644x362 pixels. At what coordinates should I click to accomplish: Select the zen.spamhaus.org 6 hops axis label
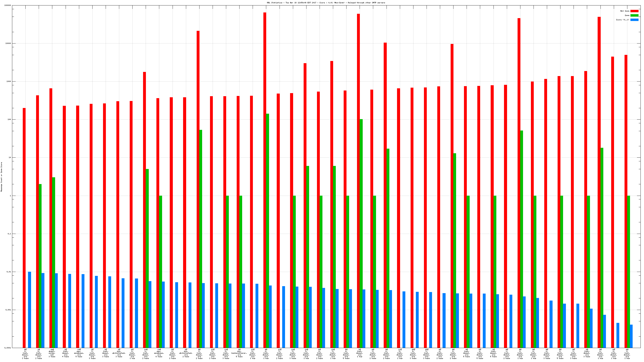coord(159,353)
